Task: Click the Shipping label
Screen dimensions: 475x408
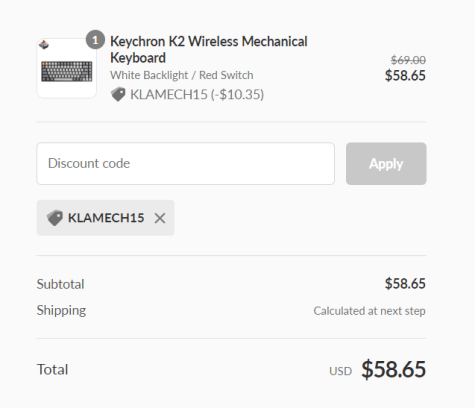Action: [x=61, y=311]
